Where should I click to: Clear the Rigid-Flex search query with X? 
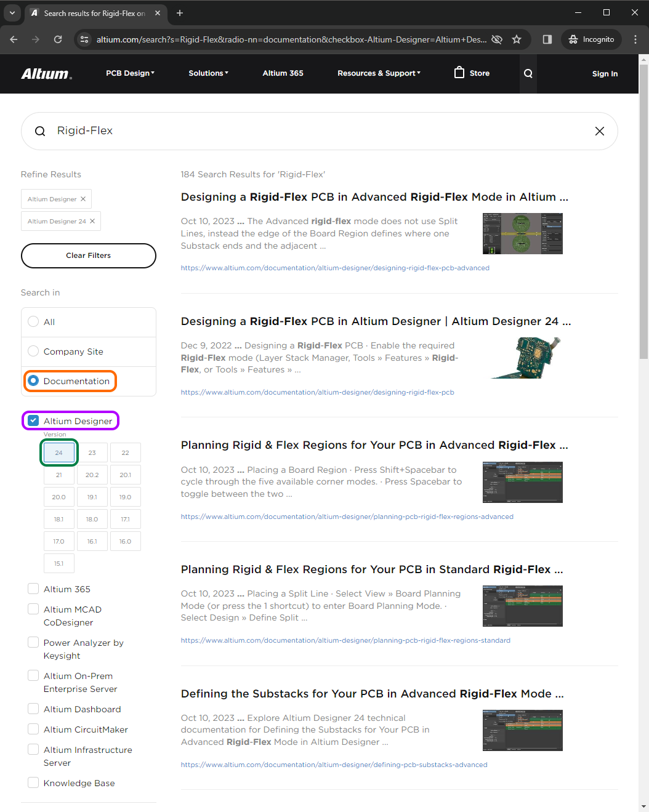[600, 131]
